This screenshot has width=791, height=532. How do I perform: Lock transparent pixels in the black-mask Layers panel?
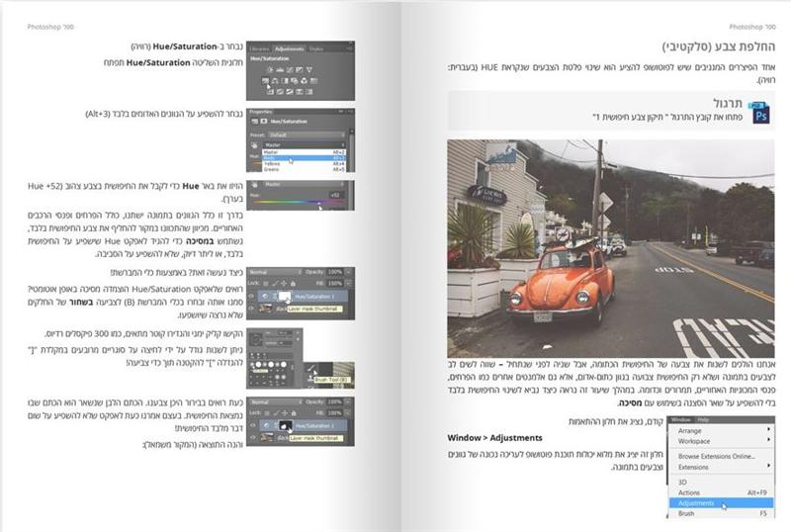click(x=266, y=413)
